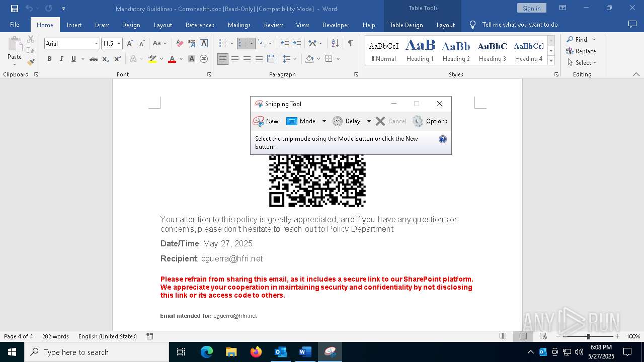This screenshot has width=644, height=362.
Task: Toggle distributed alignment button
Action: (x=271, y=59)
